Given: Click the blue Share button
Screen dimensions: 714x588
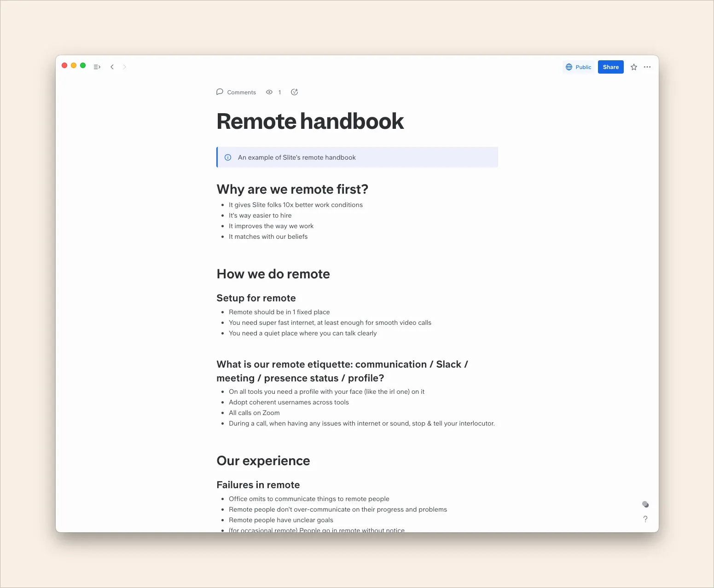Looking at the screenshot, I should 610,67.
